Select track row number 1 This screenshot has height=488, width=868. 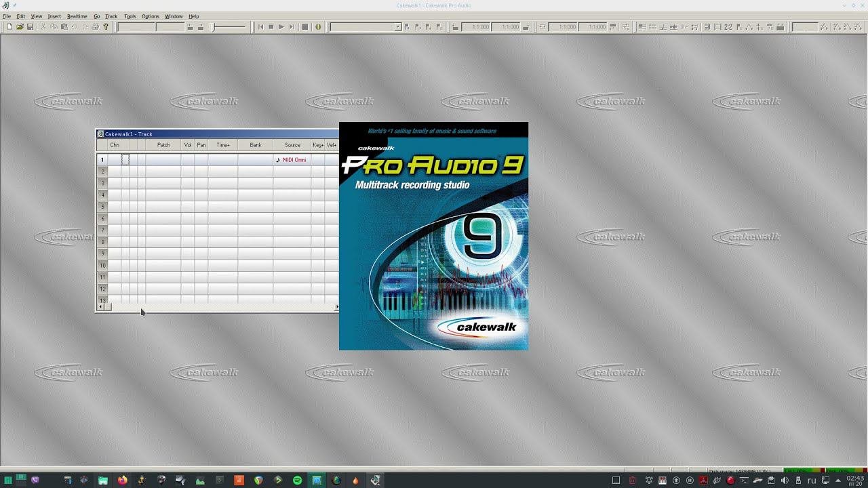point(102,160)
